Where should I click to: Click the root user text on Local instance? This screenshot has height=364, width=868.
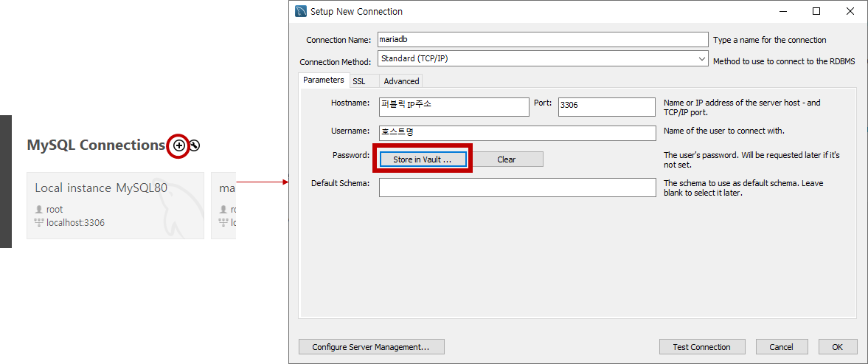(x=55, y=210)
